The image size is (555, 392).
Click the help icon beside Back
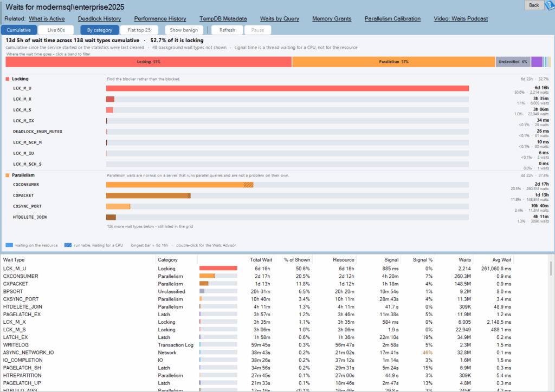pos(551,5)
